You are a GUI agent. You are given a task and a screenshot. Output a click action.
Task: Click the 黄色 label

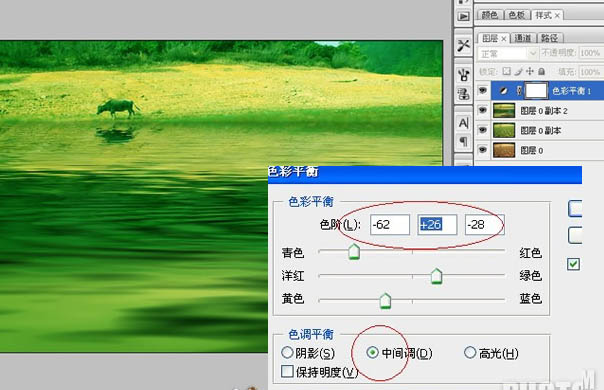(x=293, y=298)
